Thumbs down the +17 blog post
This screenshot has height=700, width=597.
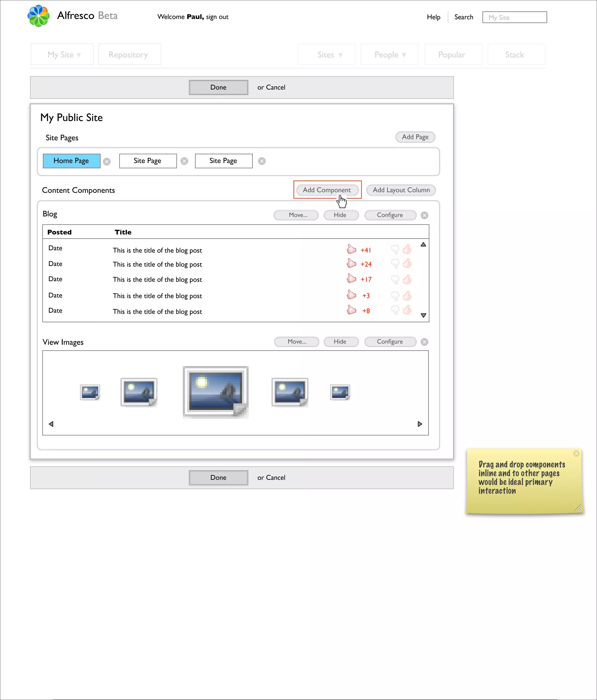(395, 280)
